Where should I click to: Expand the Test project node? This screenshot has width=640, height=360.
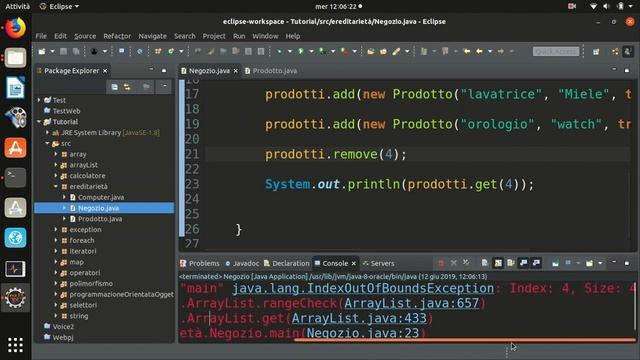pos(39,100)
